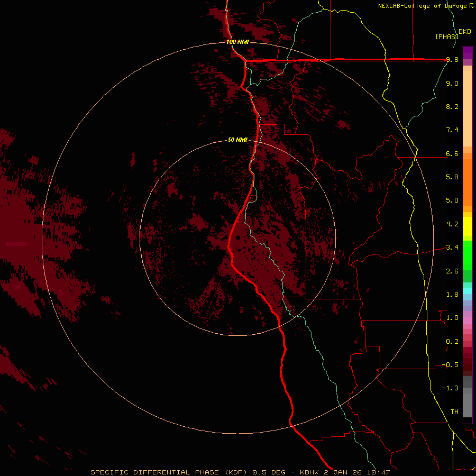This screenshot has height=476, width=476.
Task: Click the dark radar site dot at the center
Action: click(x=237, y=237)
